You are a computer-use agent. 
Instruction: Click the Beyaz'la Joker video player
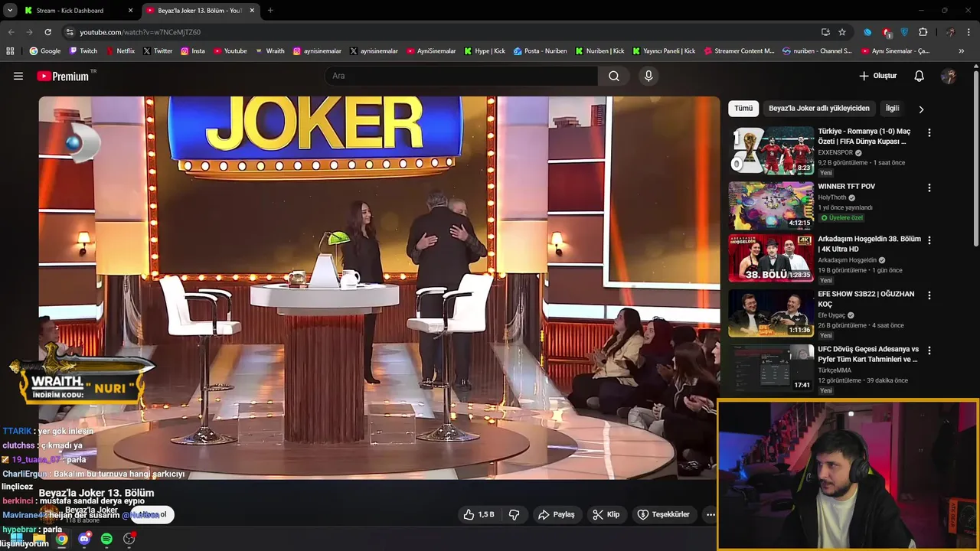(379, 288)
